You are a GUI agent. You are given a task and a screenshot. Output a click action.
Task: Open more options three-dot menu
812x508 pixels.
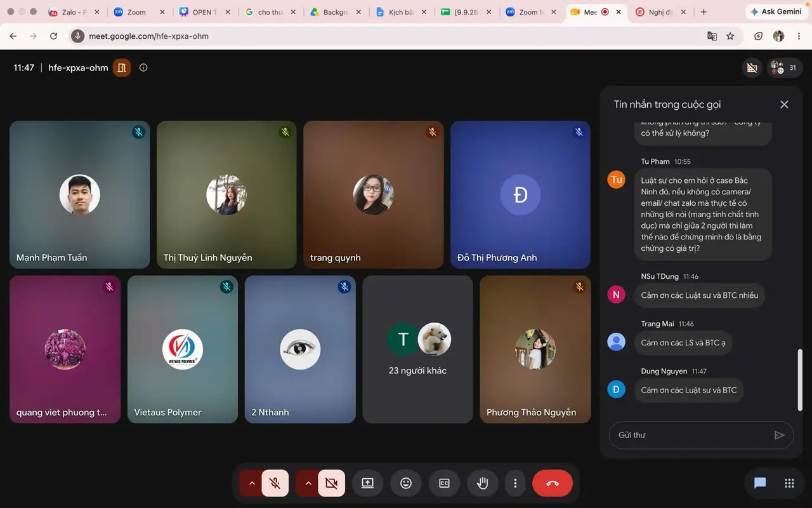(515, 483)
